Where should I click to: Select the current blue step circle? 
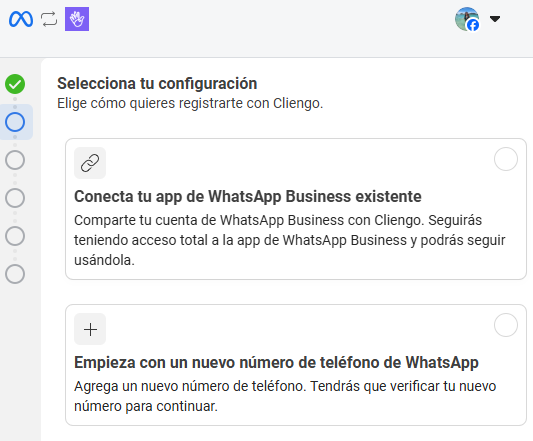tap(15, 122)
